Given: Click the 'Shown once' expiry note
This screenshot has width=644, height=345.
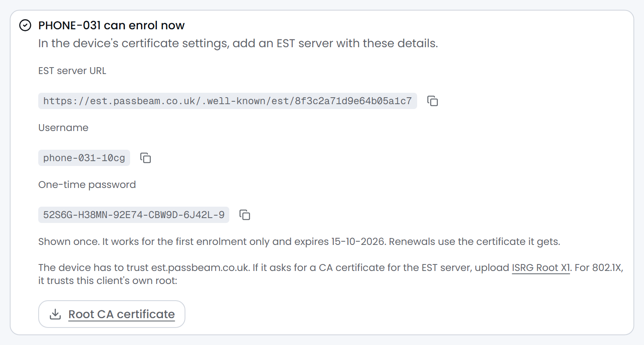Looking at the screenshot, I should click(x=299, y=242).
